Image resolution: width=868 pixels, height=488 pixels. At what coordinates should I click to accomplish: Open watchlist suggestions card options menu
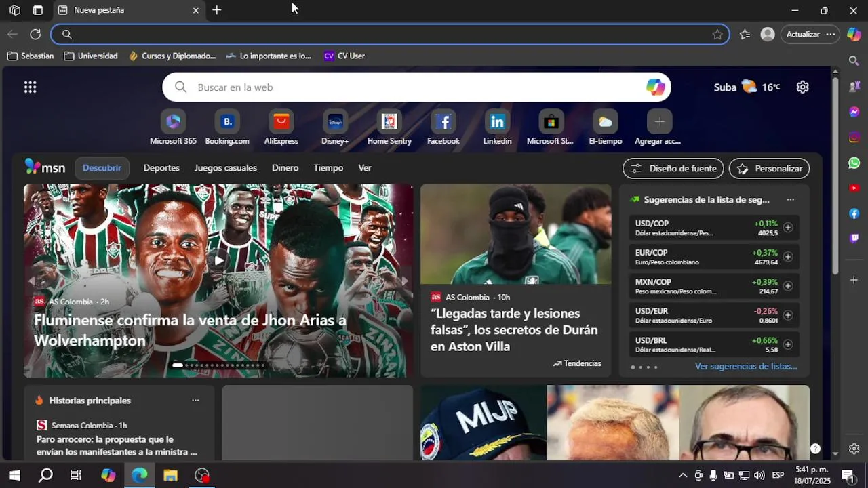[x=790, y=199]
